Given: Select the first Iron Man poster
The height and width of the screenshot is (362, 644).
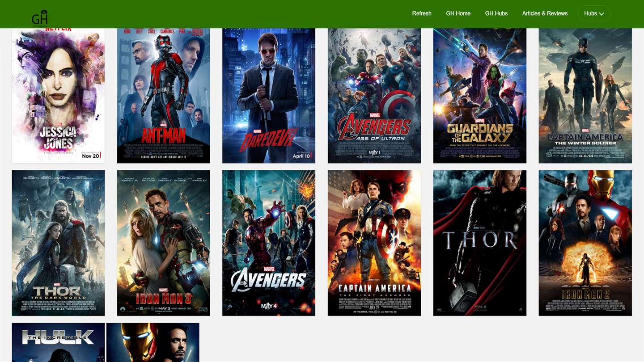Looking at the screenshot, I should 153,342.
